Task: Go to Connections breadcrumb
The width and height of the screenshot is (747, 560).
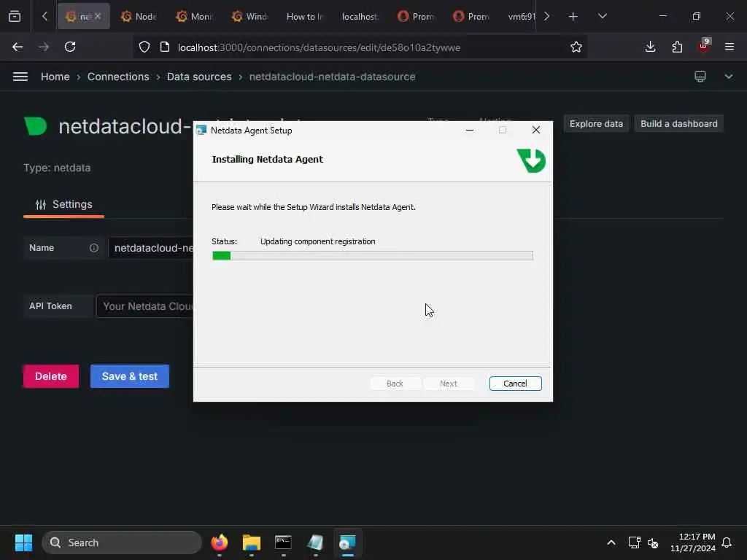Action: 118,77
